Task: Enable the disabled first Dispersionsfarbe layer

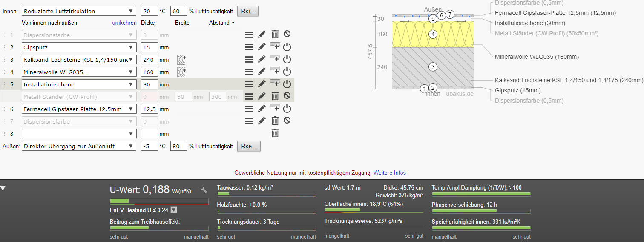Action: tap(287, 34)
